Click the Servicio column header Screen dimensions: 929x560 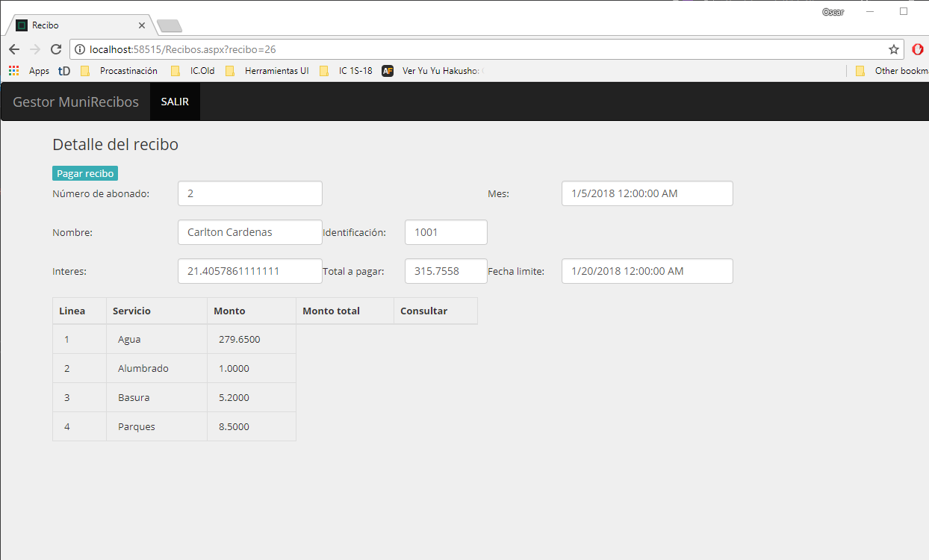pyautogui.click(x=157, y=311)
